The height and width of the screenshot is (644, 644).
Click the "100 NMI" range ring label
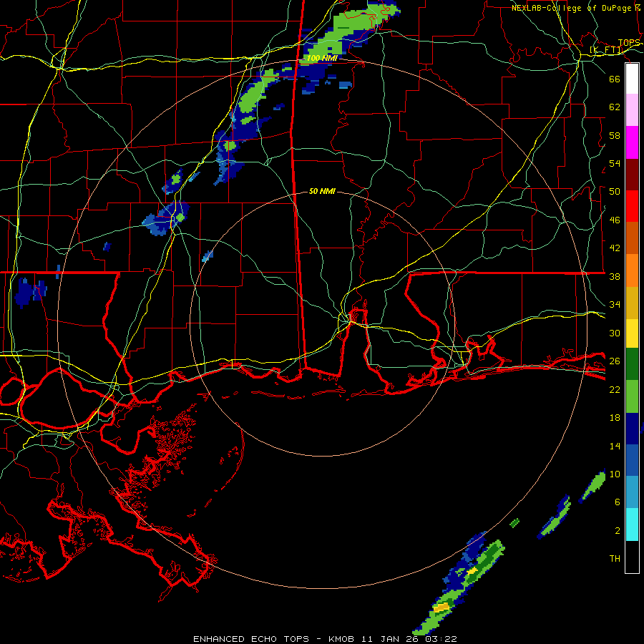click(322, 59)
